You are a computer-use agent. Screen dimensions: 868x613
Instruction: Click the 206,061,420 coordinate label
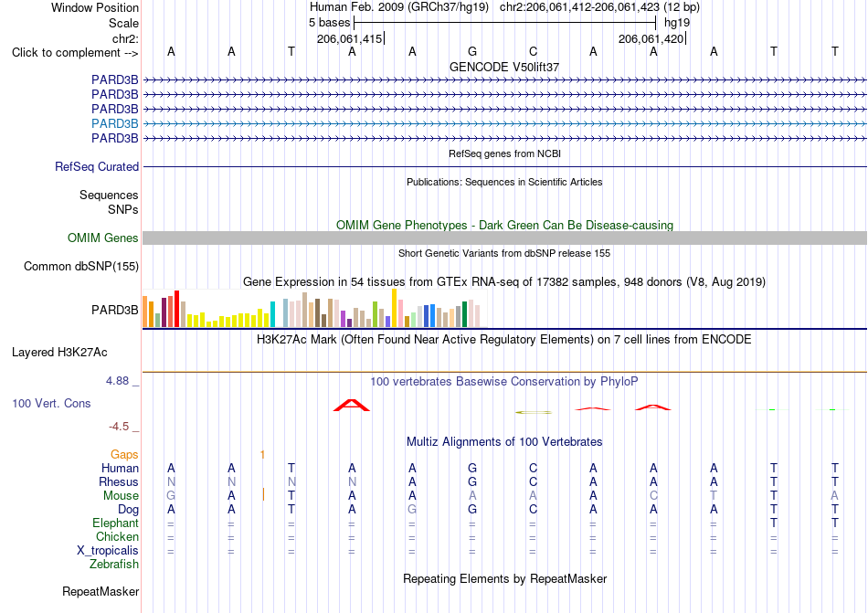(x=651, y=38)
